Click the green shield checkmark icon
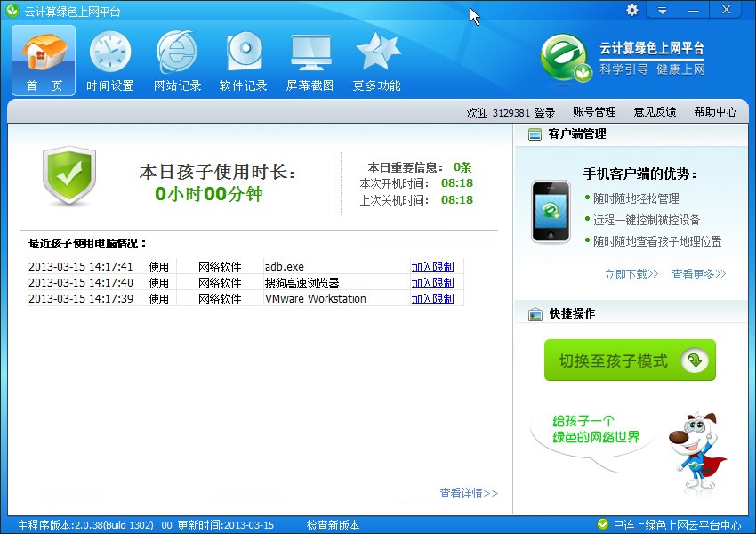 click(x=69, y=176)
